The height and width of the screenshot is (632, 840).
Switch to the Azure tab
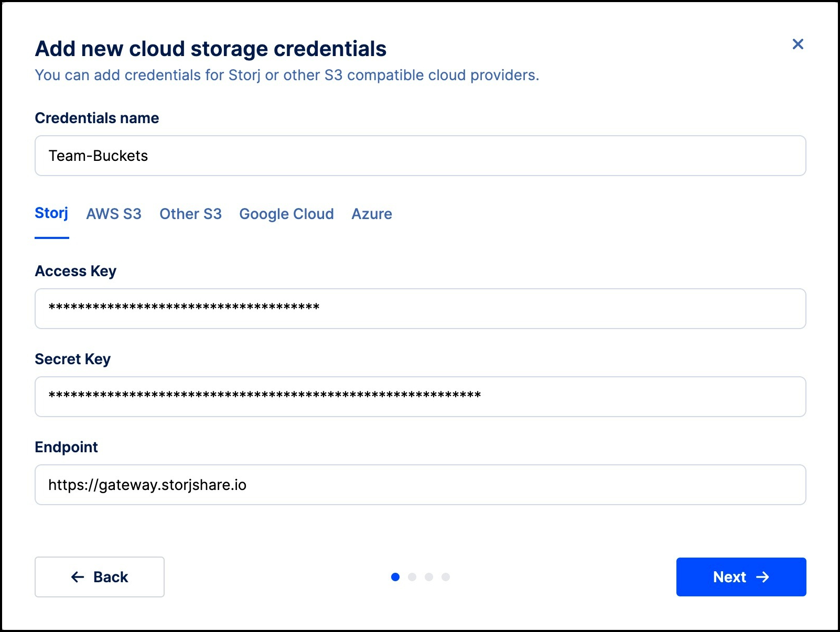click(x=372, y=214)
